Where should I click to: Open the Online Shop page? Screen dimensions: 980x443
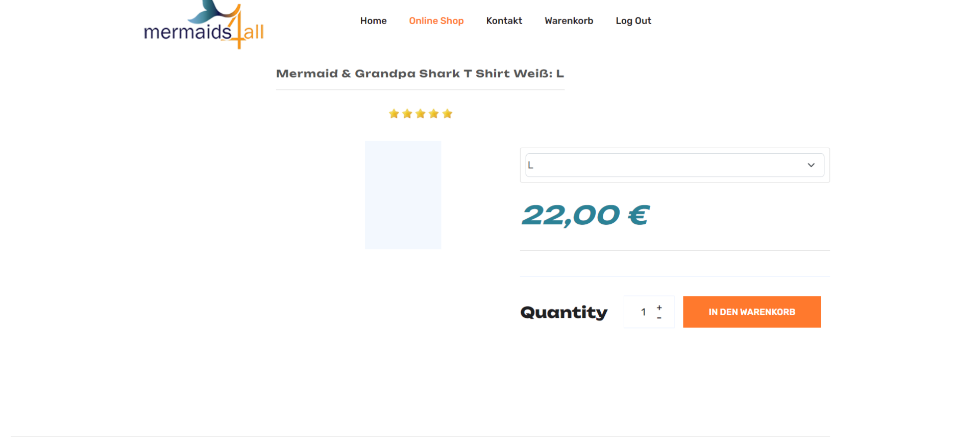click(436, 21)
